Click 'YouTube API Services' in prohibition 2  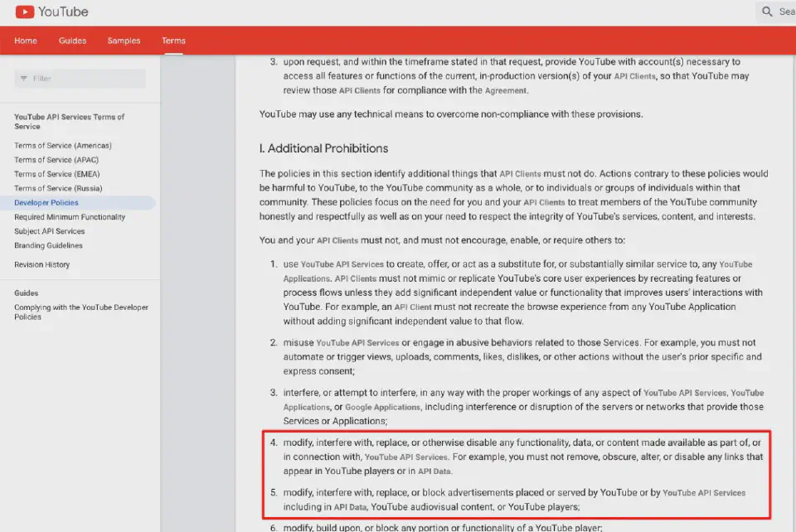(357, 343)
